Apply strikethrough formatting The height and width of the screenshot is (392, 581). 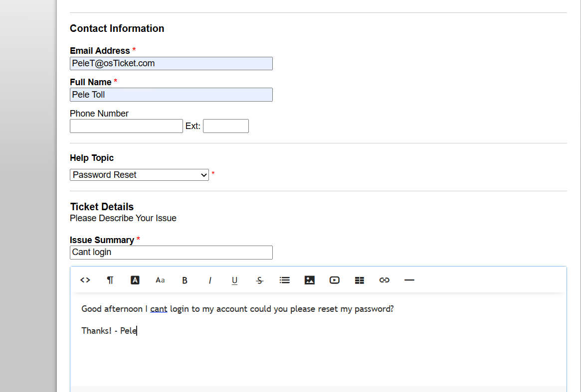(259, 280)
